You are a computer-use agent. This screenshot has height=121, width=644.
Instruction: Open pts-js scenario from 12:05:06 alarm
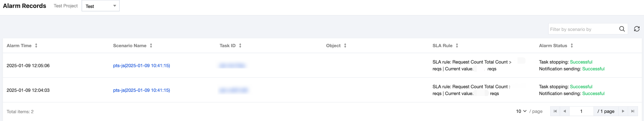[141, 65]
